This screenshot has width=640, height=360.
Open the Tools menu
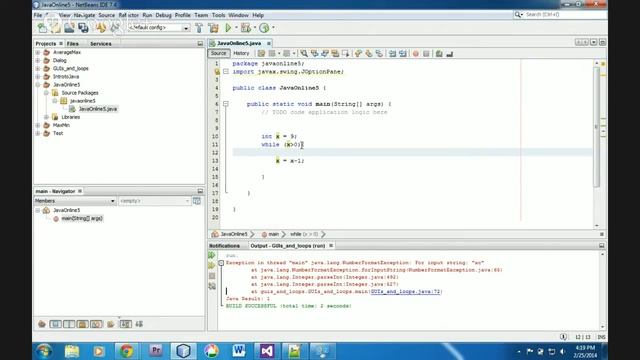click(x=218, y=15)
